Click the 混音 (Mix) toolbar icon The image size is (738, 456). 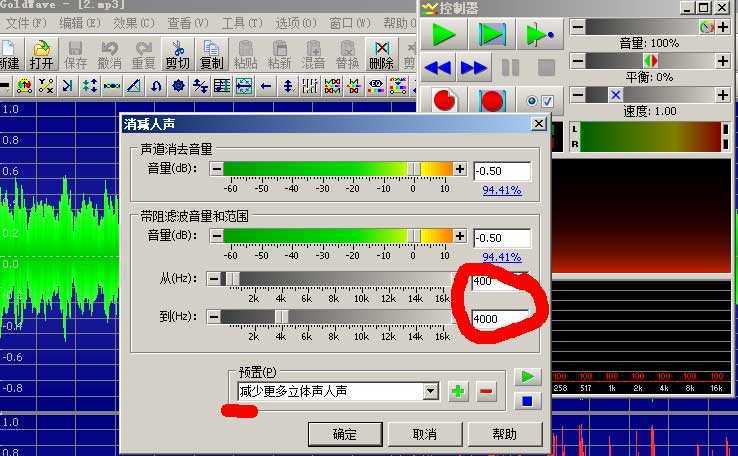click(x=313, y=55)
